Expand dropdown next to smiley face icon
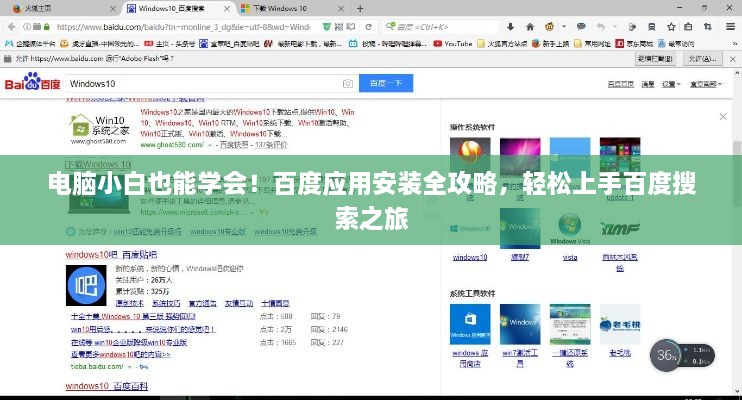742x400 pixels. (564, 27)
